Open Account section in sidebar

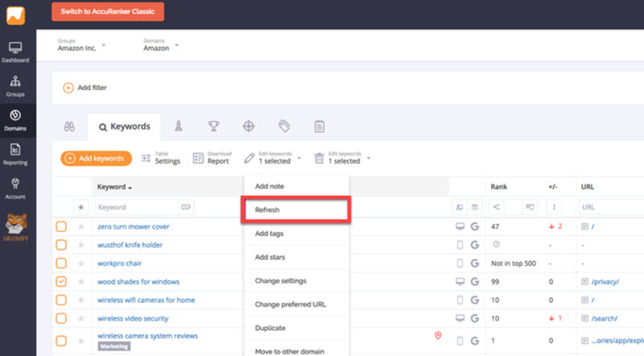14,188
